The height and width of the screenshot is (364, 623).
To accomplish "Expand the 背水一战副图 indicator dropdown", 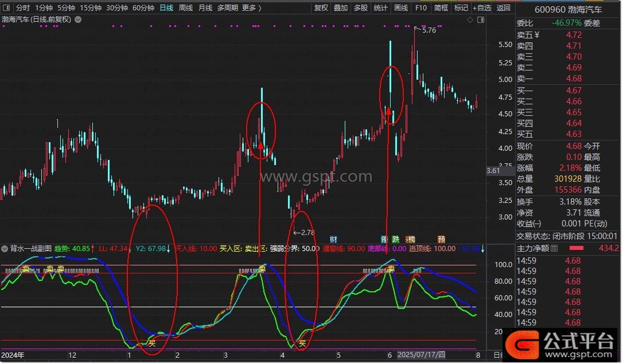I will [5, 249].
